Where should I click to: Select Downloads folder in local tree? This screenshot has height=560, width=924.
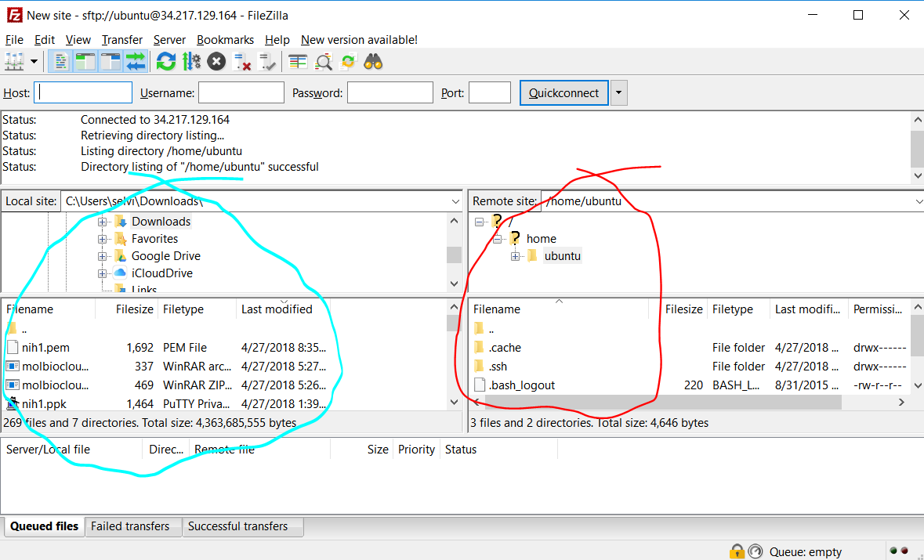161,222
